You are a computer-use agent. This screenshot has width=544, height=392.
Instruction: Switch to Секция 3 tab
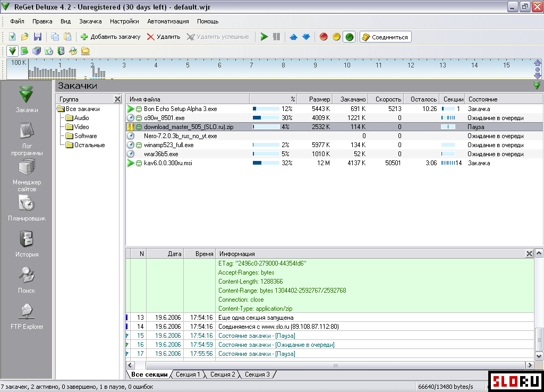[x=257, y=374]
